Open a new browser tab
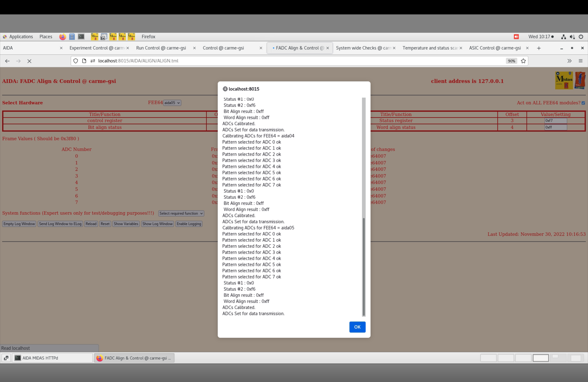 tap(539, 48)
